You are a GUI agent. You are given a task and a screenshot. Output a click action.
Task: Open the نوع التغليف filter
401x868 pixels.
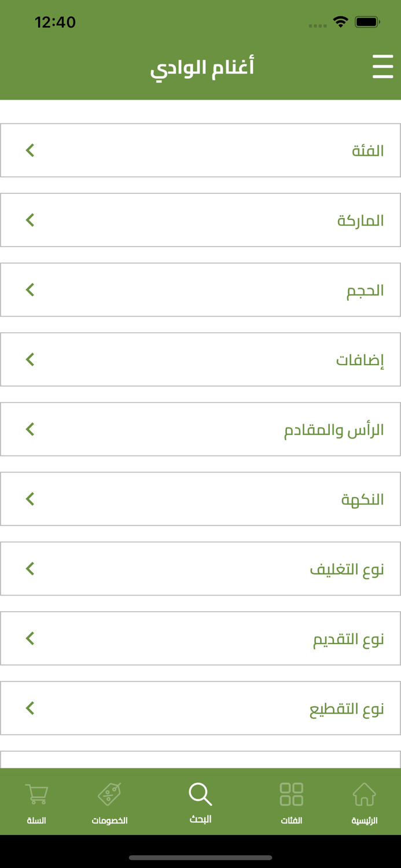tap(200, 568)
